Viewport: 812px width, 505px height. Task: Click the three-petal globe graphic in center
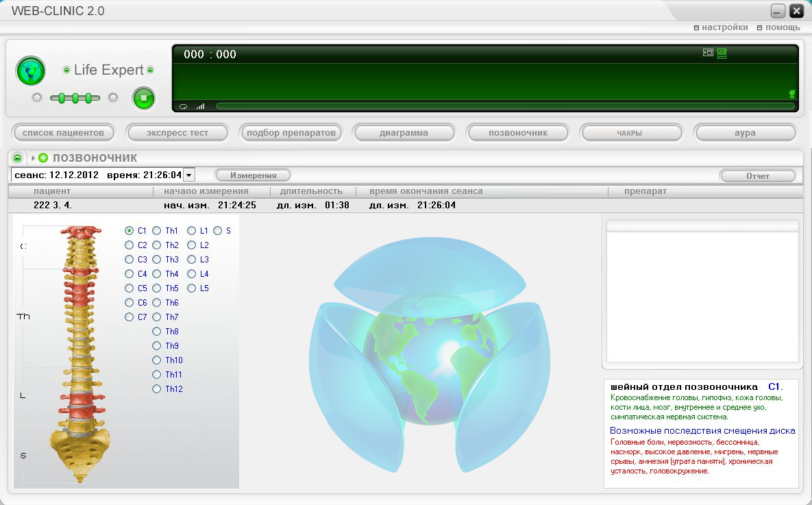click(x=430, y=355)
